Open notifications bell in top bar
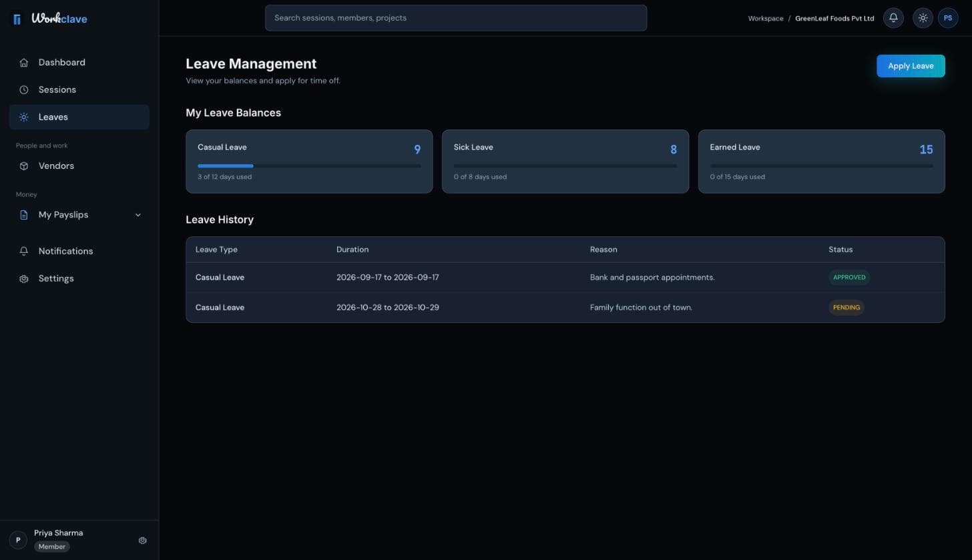This screenshot has height=560, width=972. click(x=893, y=18)
